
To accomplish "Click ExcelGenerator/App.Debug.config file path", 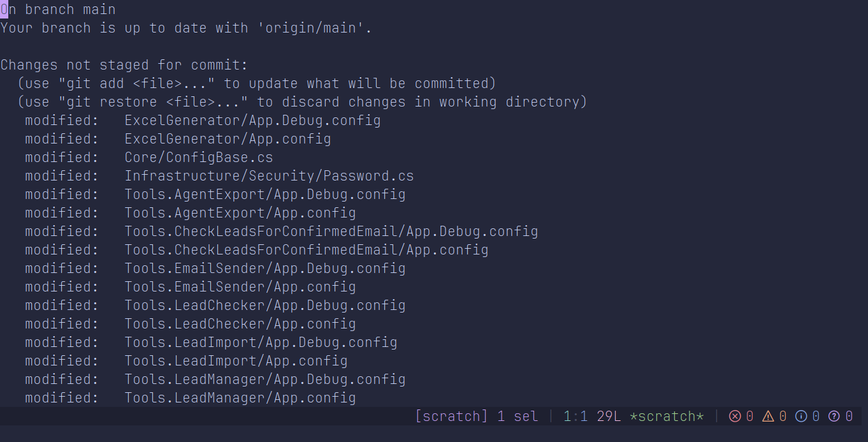I will point(252,121).
